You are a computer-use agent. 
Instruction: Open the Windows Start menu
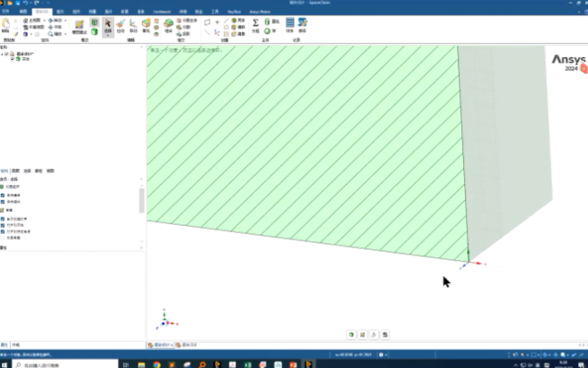pos(5,364)
